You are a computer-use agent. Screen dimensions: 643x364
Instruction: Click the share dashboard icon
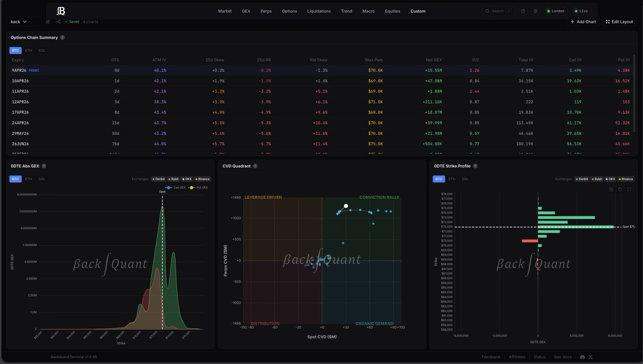pyautogui.click(x=58, y=22)
